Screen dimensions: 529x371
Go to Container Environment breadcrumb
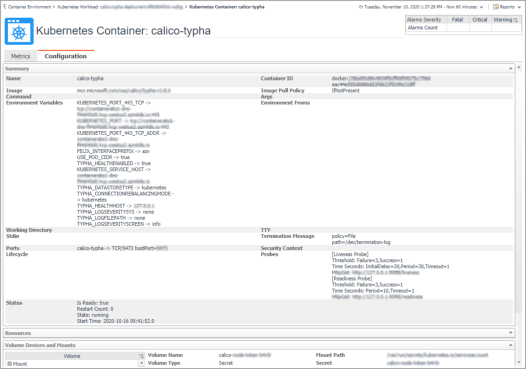[30, 7]
